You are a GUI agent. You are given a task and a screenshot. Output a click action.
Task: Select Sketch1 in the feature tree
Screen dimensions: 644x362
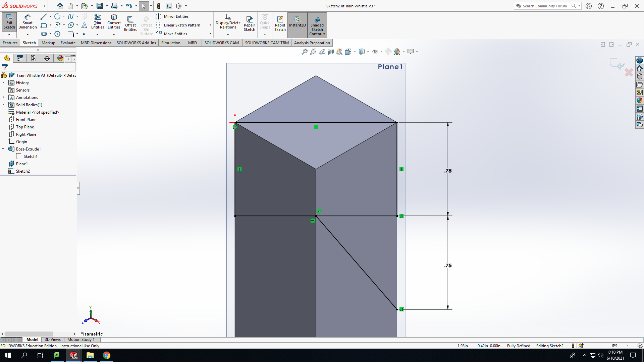click(30, 157)
